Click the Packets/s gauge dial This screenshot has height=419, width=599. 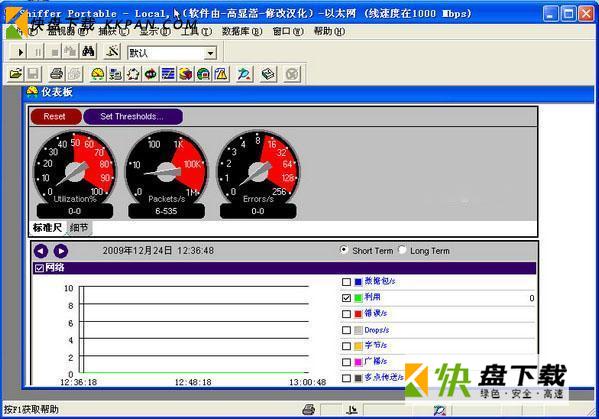tap(166, 168)
